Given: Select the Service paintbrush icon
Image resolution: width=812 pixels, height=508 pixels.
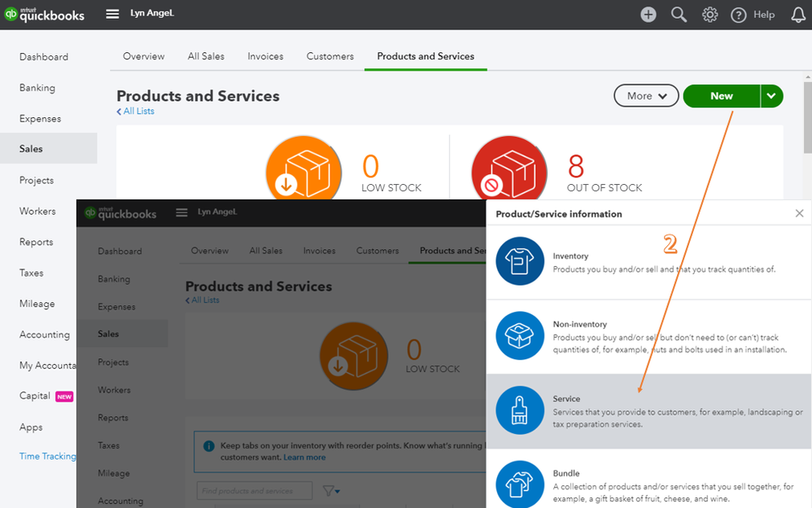Looking at the screenshot, I should pos(520,410).
